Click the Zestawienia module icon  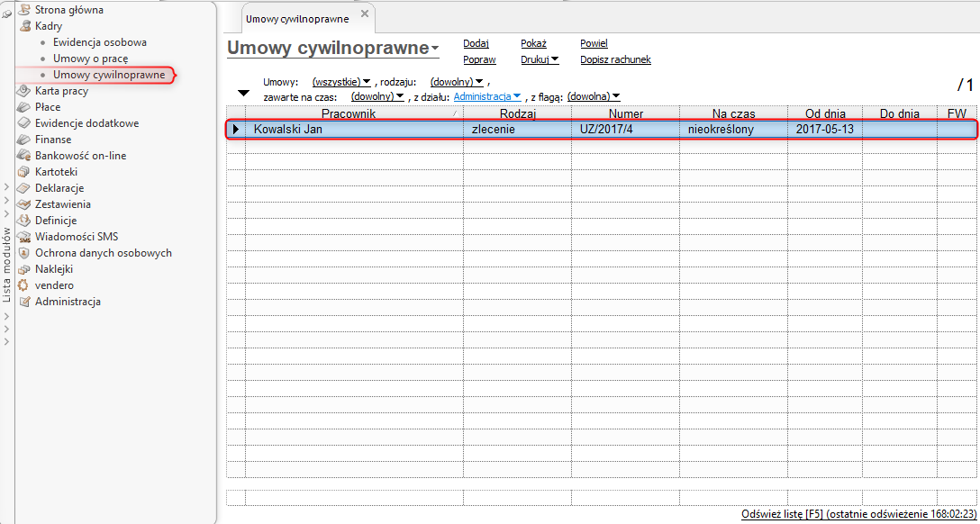(25, 205)
